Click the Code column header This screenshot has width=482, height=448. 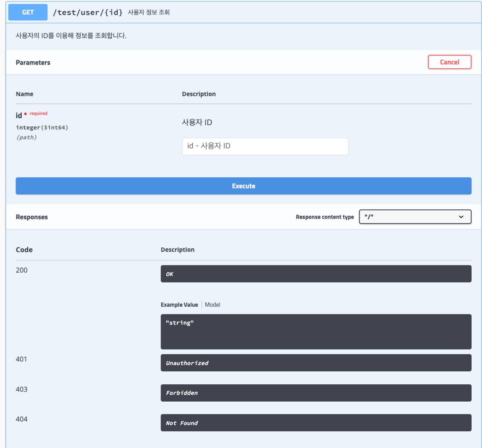click(24, 250)
